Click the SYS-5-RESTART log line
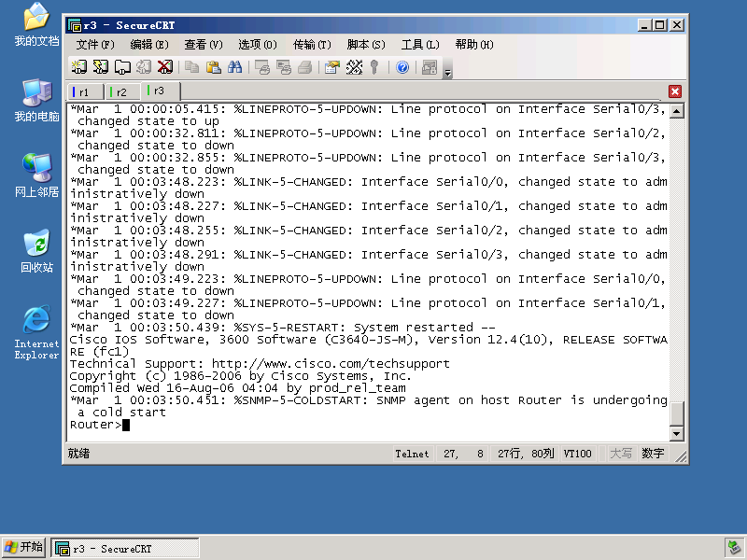The image size is (747, 560). 283,328
